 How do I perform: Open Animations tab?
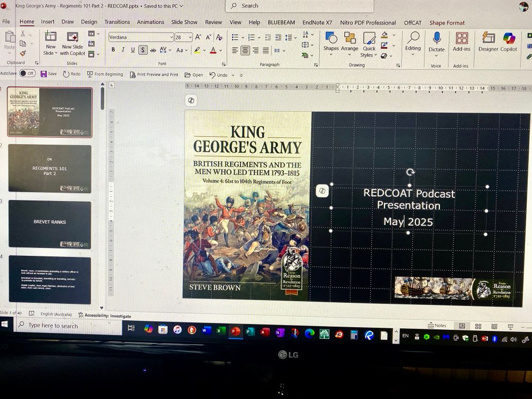point(151,22)
